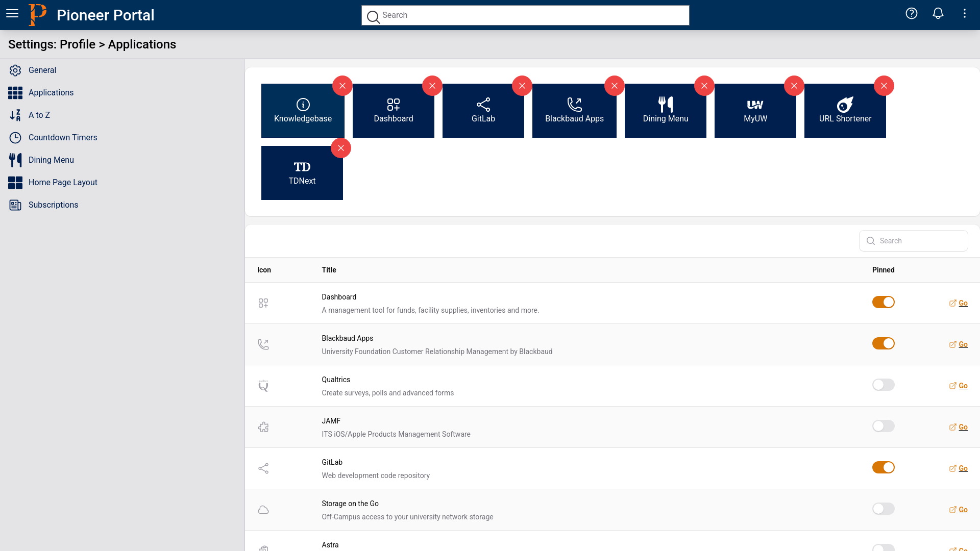Click the Qualtrics title text
Viewport: 980px width, 551px height.
[x=336, y=380]
